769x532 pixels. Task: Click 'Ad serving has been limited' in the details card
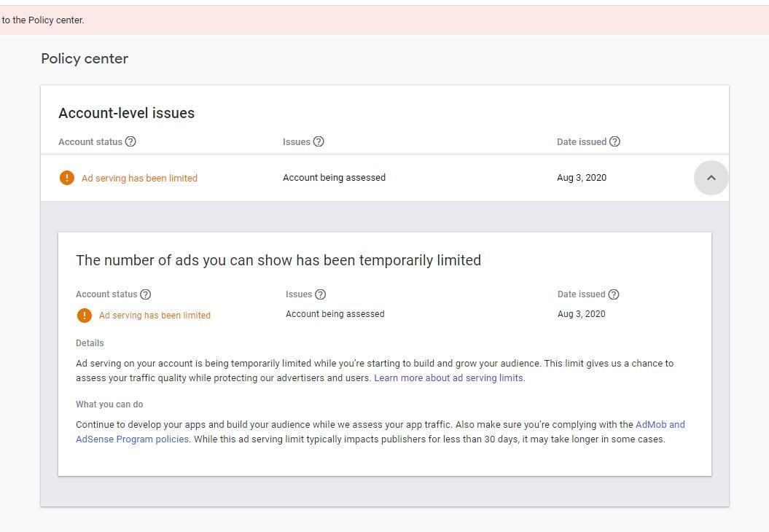coord(155,315)
